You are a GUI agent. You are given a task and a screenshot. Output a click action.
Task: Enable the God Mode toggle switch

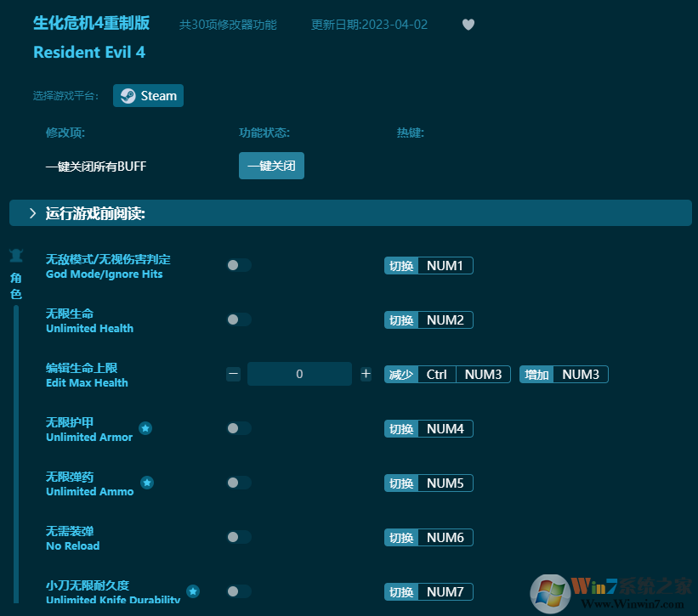(x=238, y=265)
